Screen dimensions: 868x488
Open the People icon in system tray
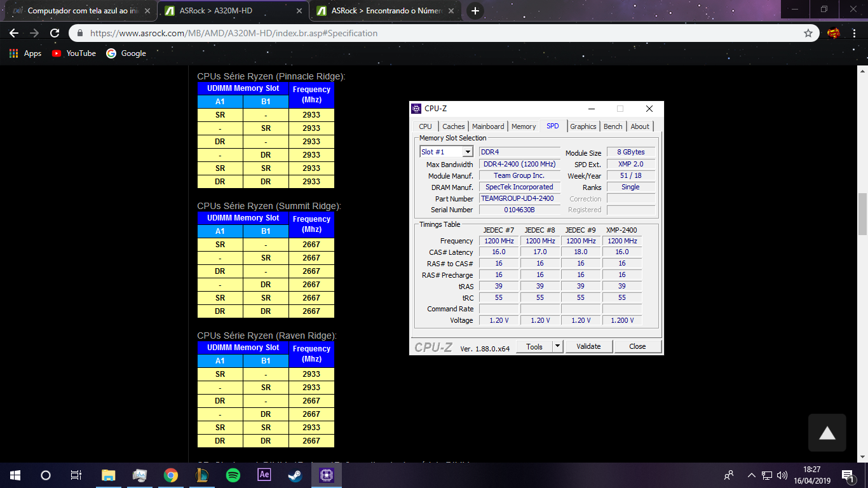coord(729,475)
